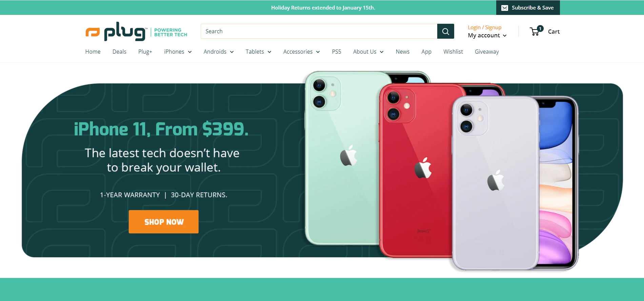Click the Login / Signup link
This screenshot has height=301, width=644.
[484, 27]
